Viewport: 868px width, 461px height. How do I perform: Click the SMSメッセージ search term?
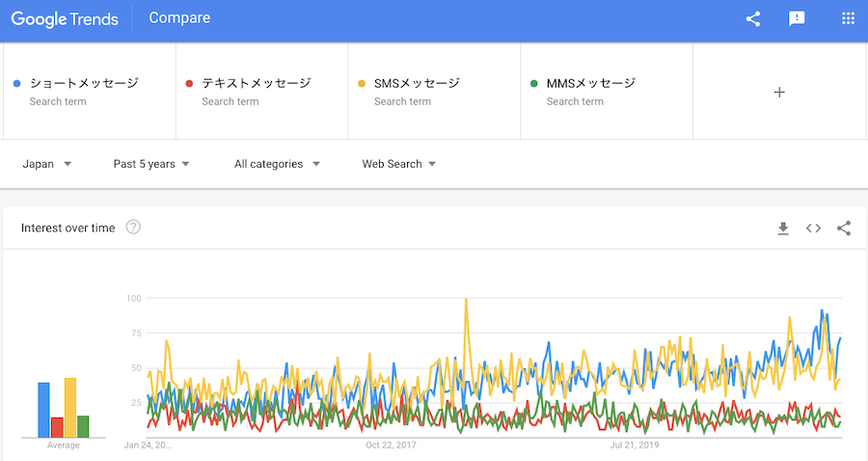pyautogui.click(x=417, y=84)
